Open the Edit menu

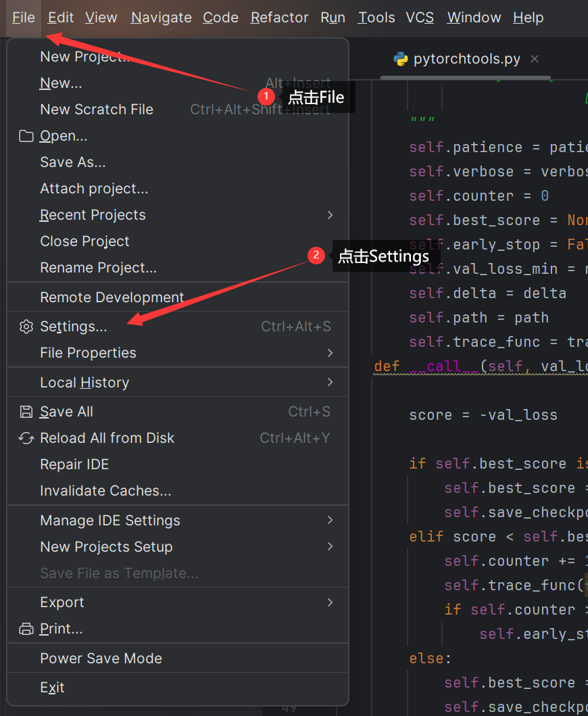61,18
